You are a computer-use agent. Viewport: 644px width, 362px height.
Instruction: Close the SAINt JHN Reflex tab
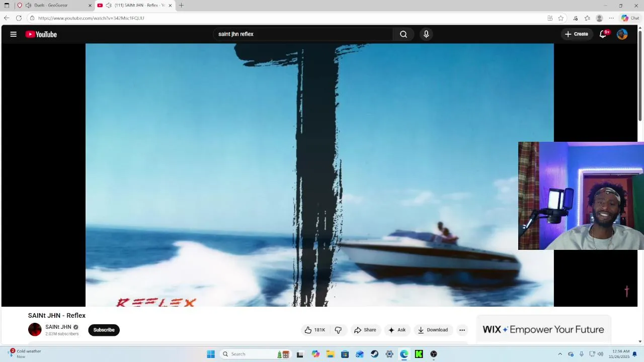click(170, 5)
